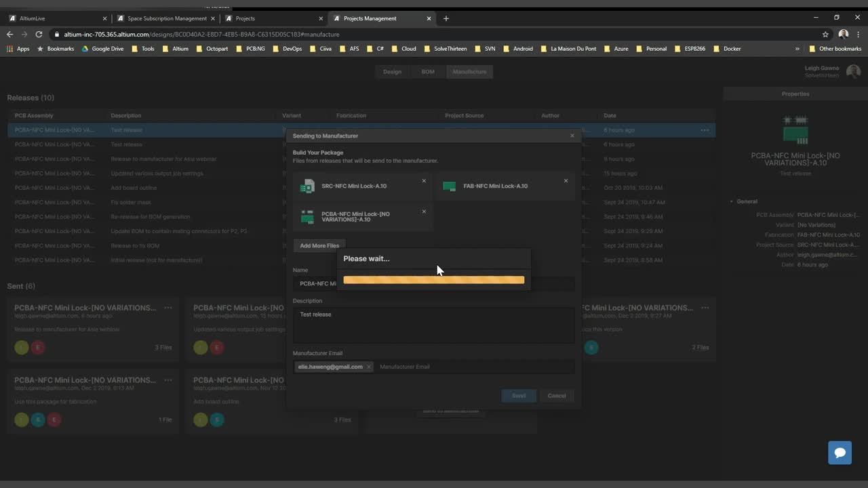Close the Projects browser tab
Screen dimensions: 868x488
coord(321,18)
